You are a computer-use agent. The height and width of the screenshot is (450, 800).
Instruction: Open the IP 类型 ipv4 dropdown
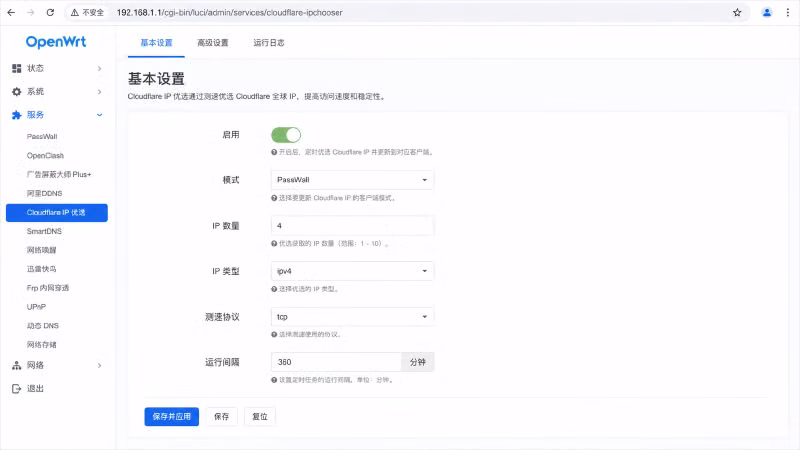(x=352, y=271)
